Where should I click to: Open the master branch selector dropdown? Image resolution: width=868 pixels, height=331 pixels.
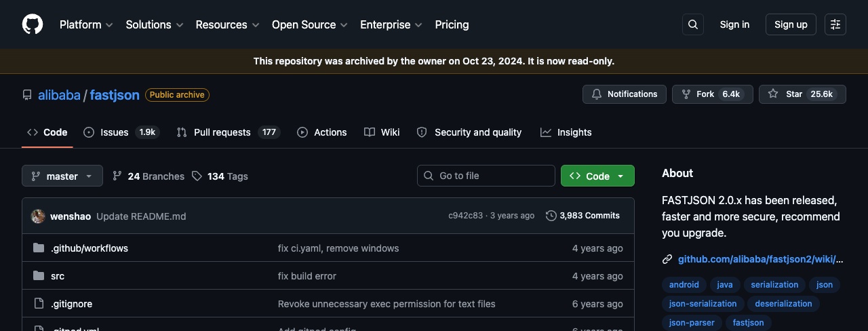click(x=62, y=176)
